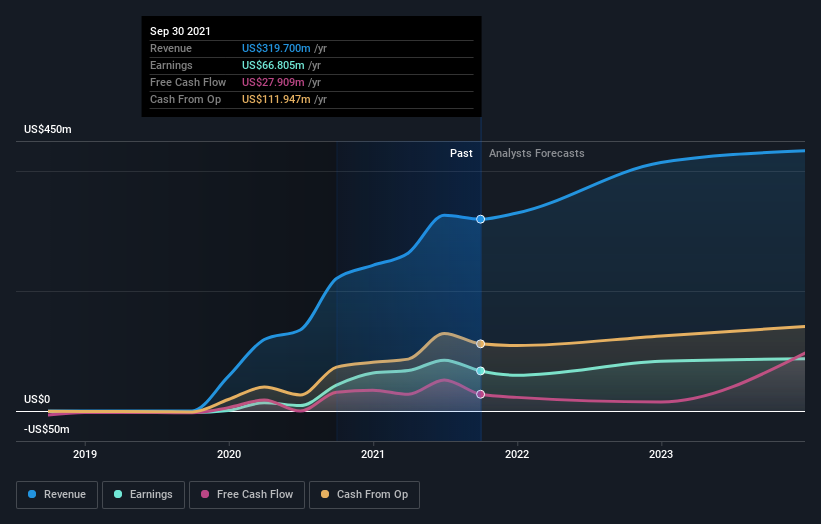Screen dimensions: 821x524
Task: Click the -US$50m y-axis label
Action: tap(47, 429)
